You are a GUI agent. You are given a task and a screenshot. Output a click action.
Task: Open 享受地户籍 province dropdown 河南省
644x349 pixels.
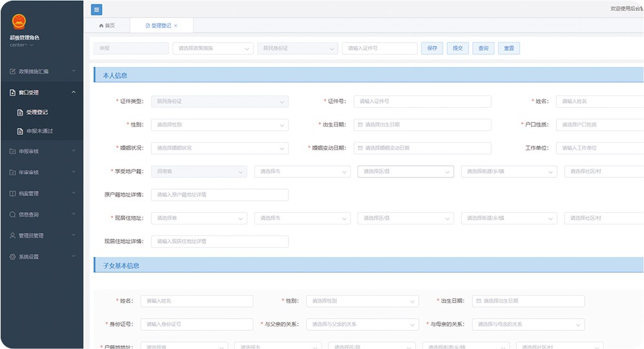(x=199, y=172)
